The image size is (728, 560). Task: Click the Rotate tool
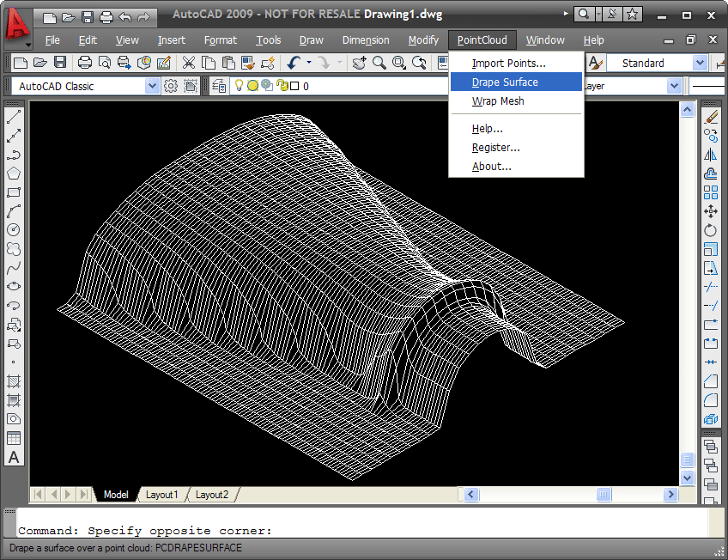(711, 230)
